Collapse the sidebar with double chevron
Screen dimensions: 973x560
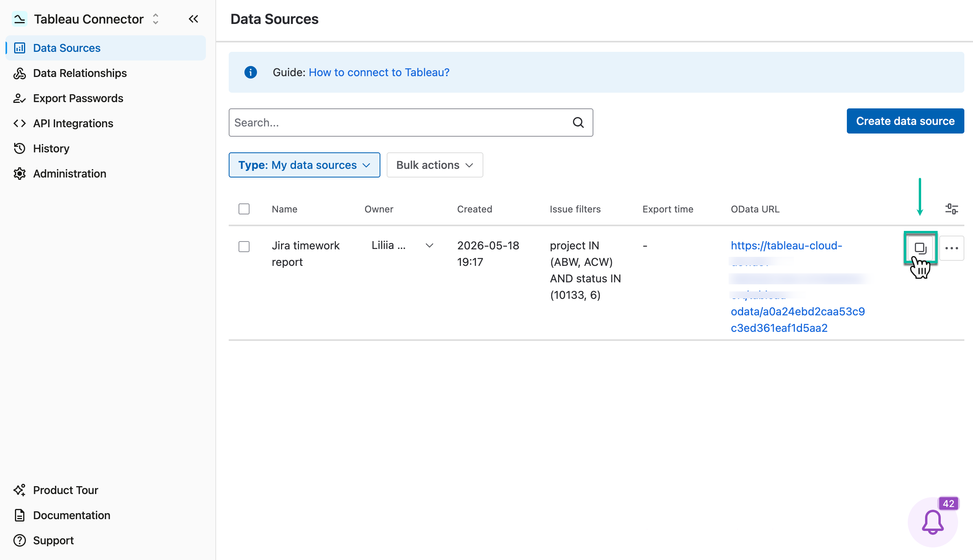193,19
